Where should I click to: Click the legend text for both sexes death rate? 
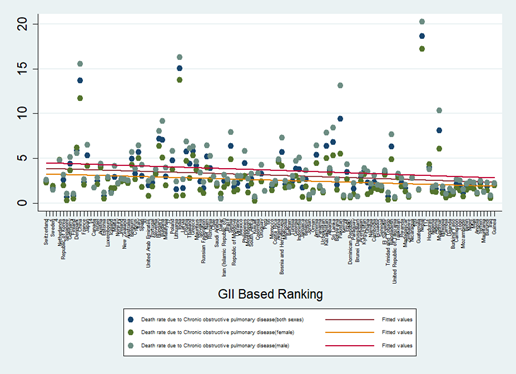pyautogui.click(x=222, y=320)
